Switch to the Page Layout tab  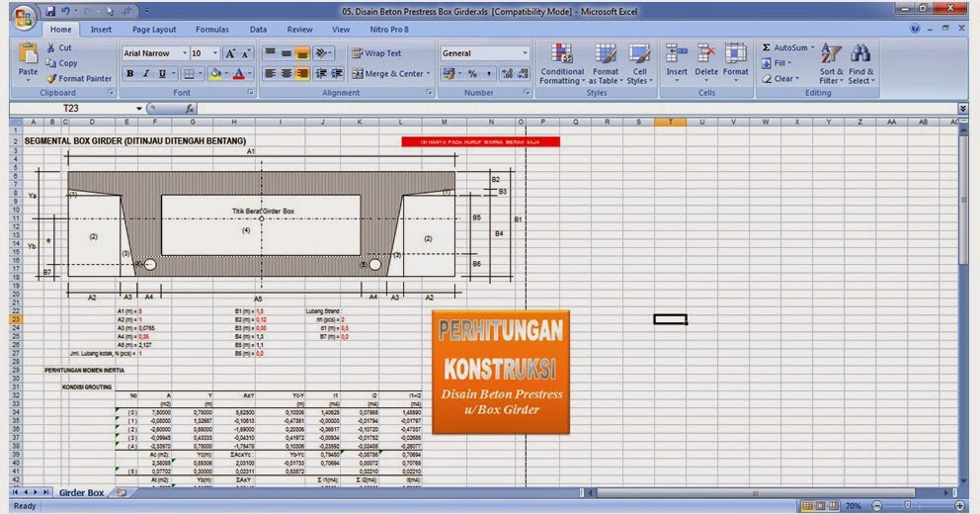[154, 30]
